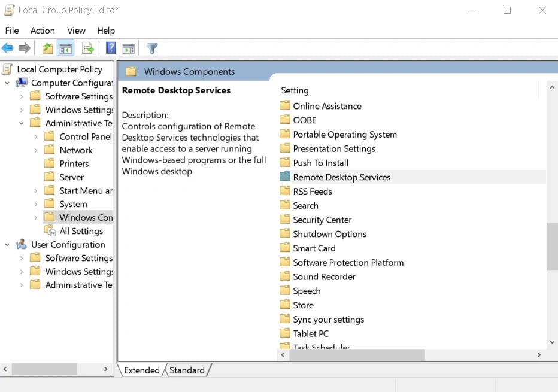Select Shutdown Options entry
Viewport: 558px width, 392px height.
(329, 234)
